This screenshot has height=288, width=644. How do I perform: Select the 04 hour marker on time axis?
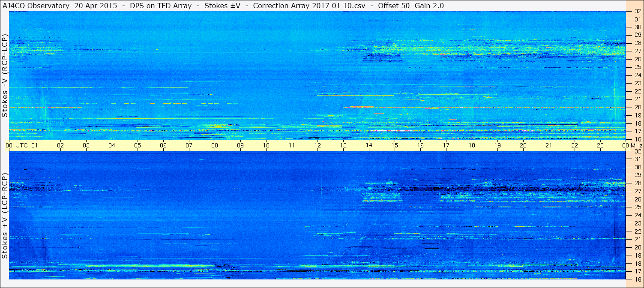(x=112, y=145)
